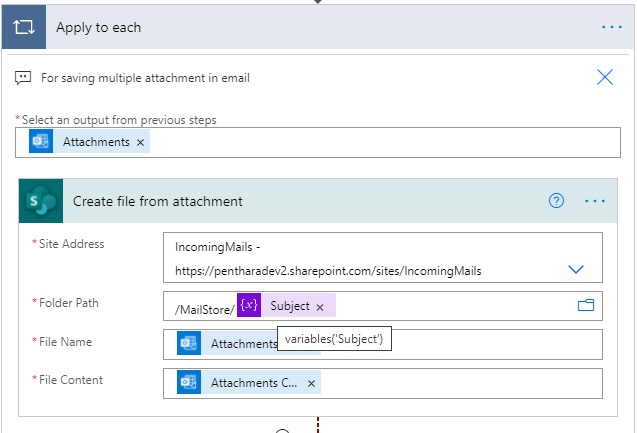The width and height of the screenshot is (637, 433).
Task: Remove the Attachments token from output field
Action: tap(141, 143)
